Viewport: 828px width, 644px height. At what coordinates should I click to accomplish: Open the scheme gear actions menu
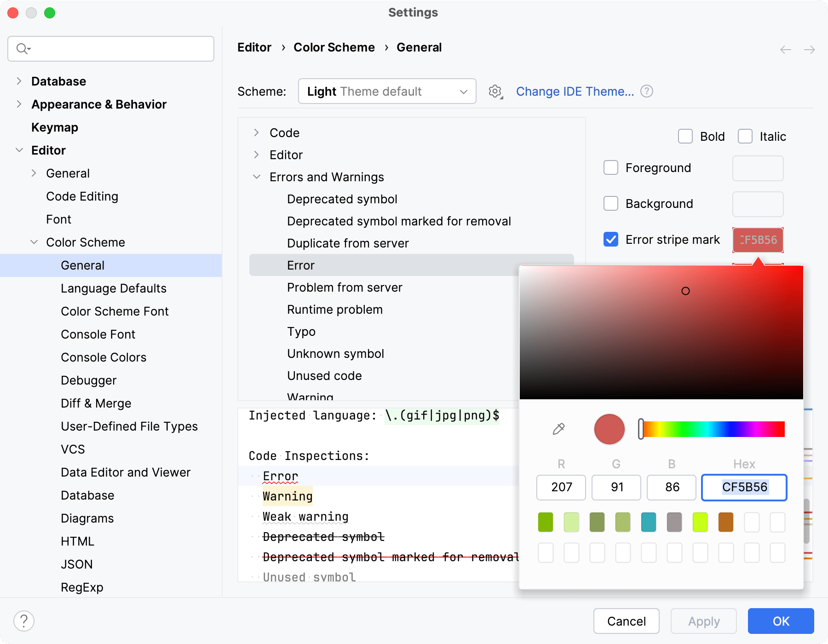coord(495,92)
